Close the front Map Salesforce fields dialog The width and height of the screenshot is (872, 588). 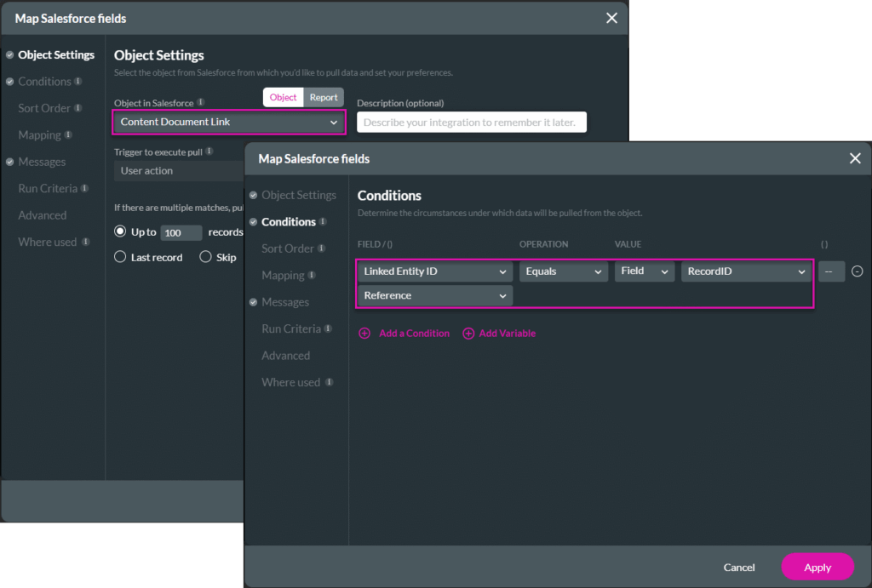(855, 158)
